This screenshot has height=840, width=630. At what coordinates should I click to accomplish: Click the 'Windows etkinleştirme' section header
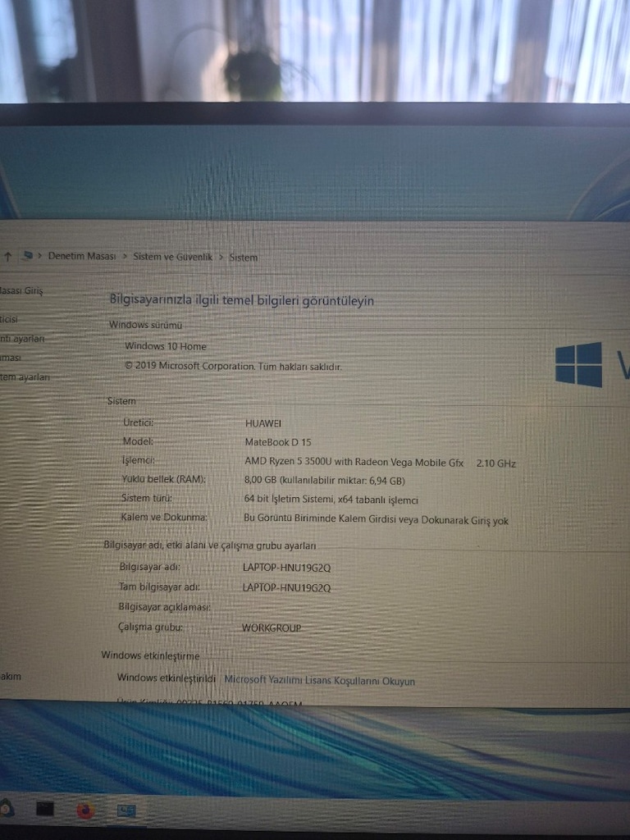[151, 655]
